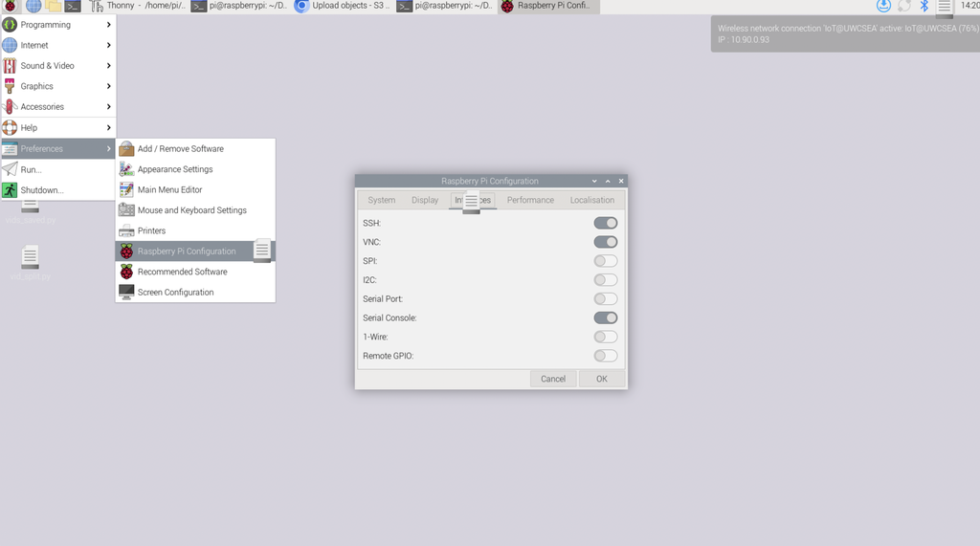Click the Add / Remove Software package icon
The width and height of the screenshot is (980, 546).
[x=126, y=148]
